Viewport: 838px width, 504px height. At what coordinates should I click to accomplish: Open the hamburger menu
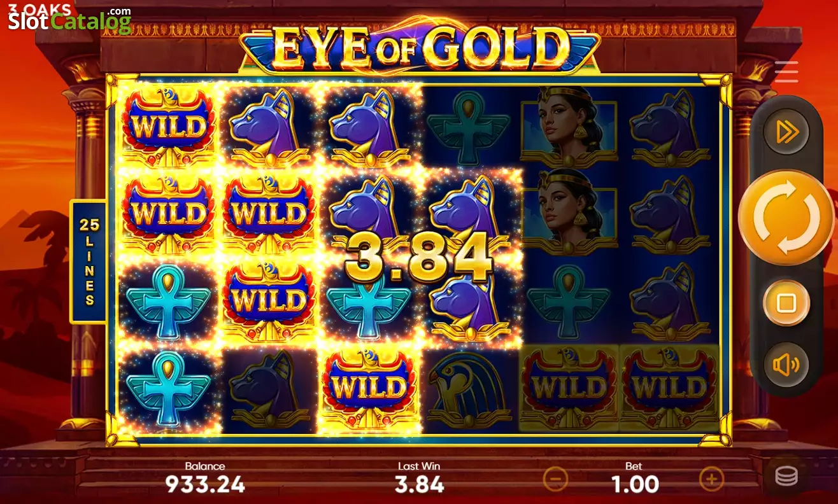[x=786, y=72]
